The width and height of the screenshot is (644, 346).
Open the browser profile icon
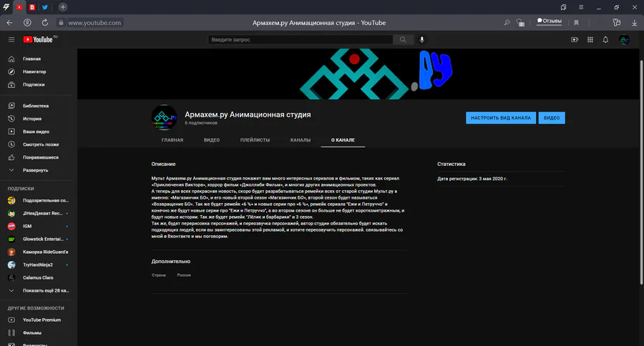click(x=27, y=23)
